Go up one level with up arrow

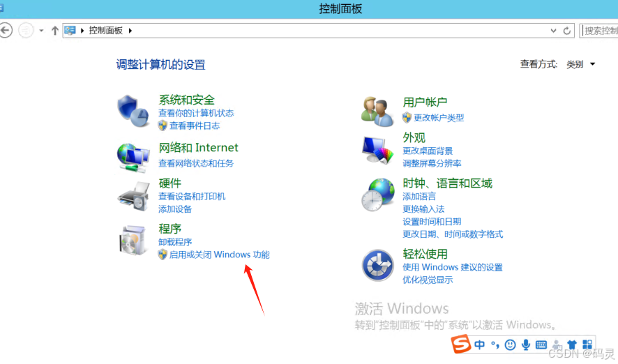(55, 31)
